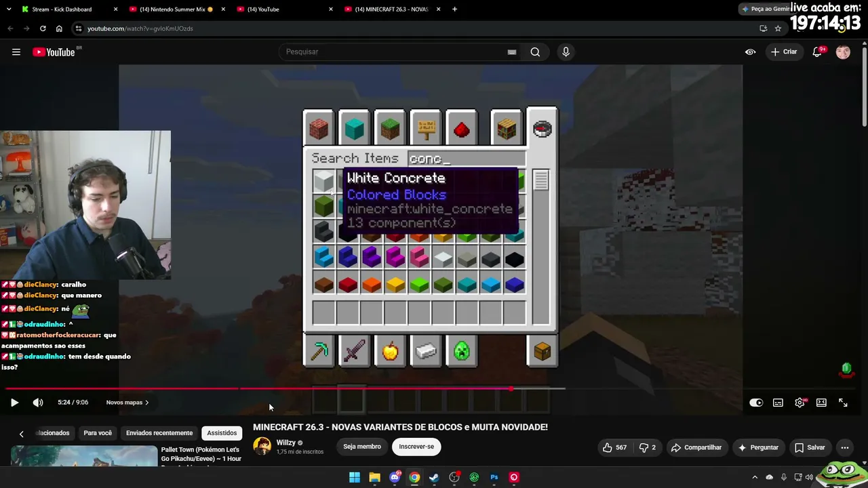Enter fullscreen mode
The height and width of the screenshot is (488, 868).
click(x=843, y=403)
